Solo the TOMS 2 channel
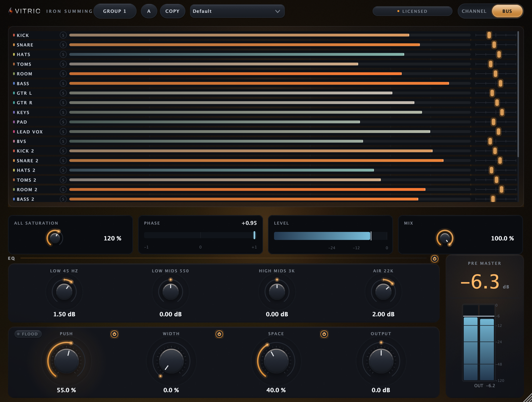 click(x=63, y=180)
